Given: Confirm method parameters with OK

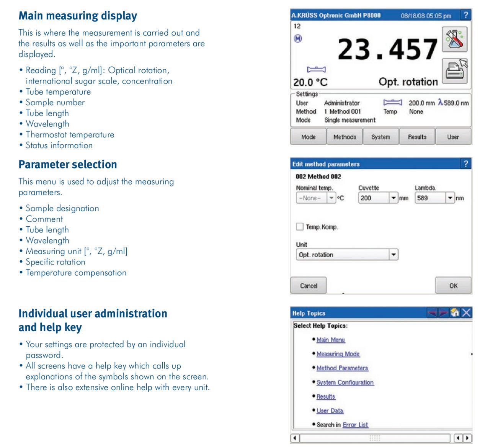Looking at the screenshot, I should [x=453, y=286].
